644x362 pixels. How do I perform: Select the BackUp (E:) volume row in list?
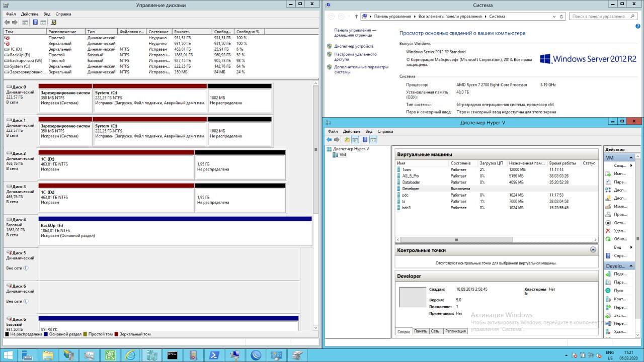[160, 55]
